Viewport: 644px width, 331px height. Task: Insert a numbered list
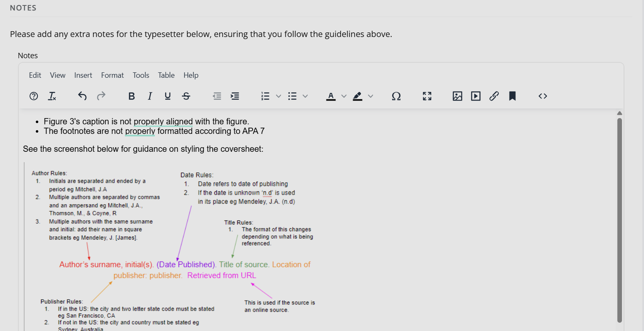pyautogui.click(x=266, y=96)
